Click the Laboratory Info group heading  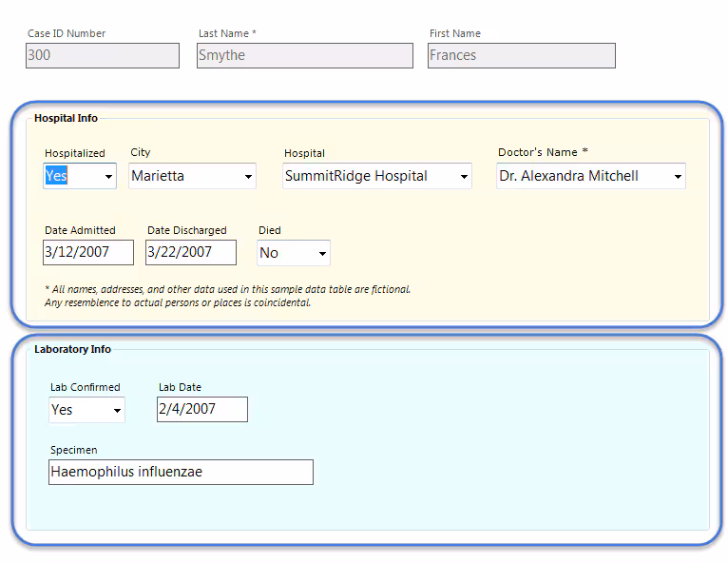tap(72, 350)
